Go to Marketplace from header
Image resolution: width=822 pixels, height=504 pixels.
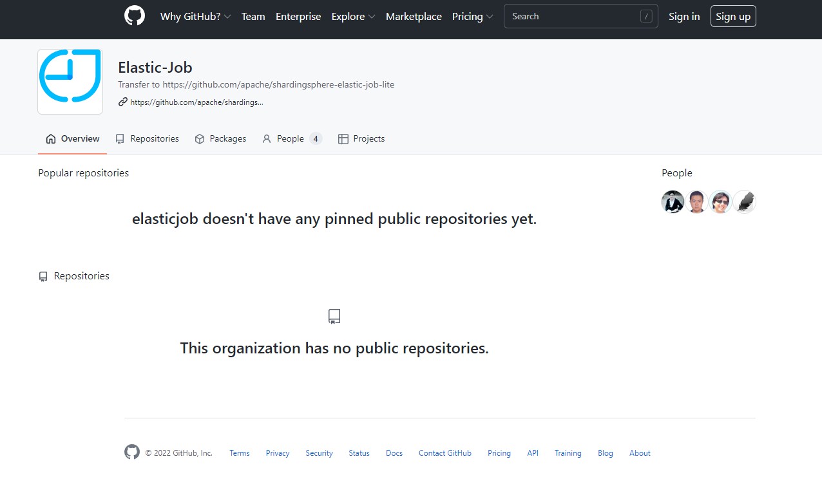click(414, 17)
